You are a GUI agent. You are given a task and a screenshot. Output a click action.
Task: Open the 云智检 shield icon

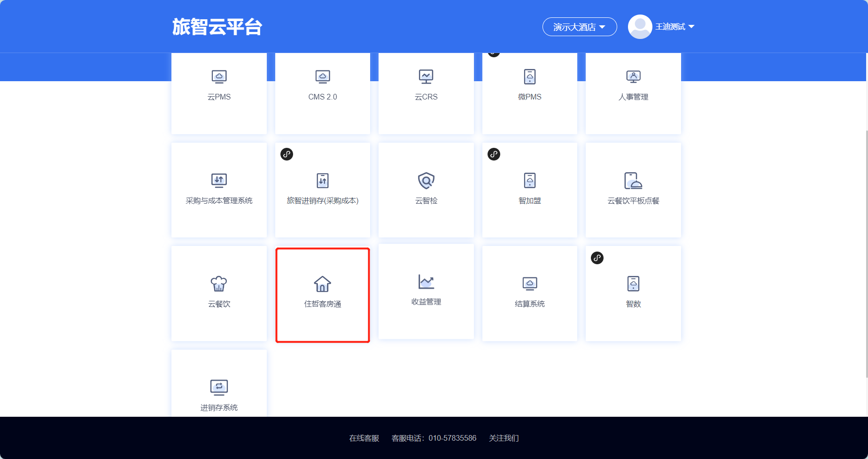pyautogui.click(x=426, y=180)
